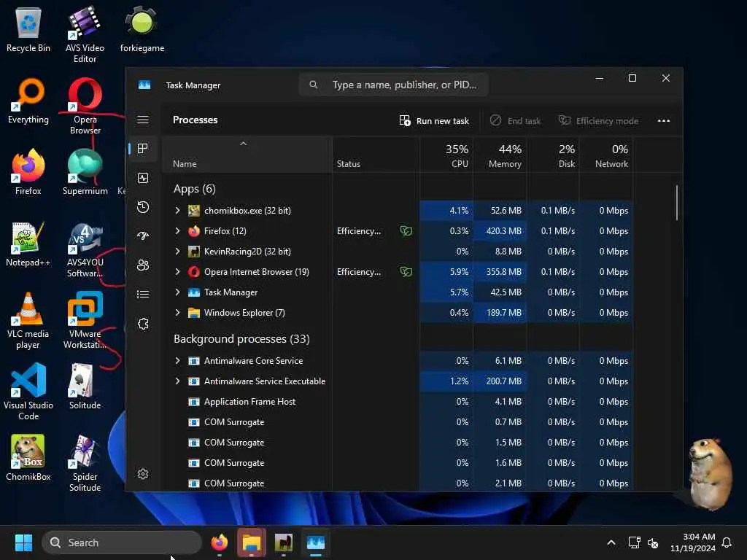Screen dimensions: 747x560
Task: Open the Performance page icon
Action: (x=142, y=178)
